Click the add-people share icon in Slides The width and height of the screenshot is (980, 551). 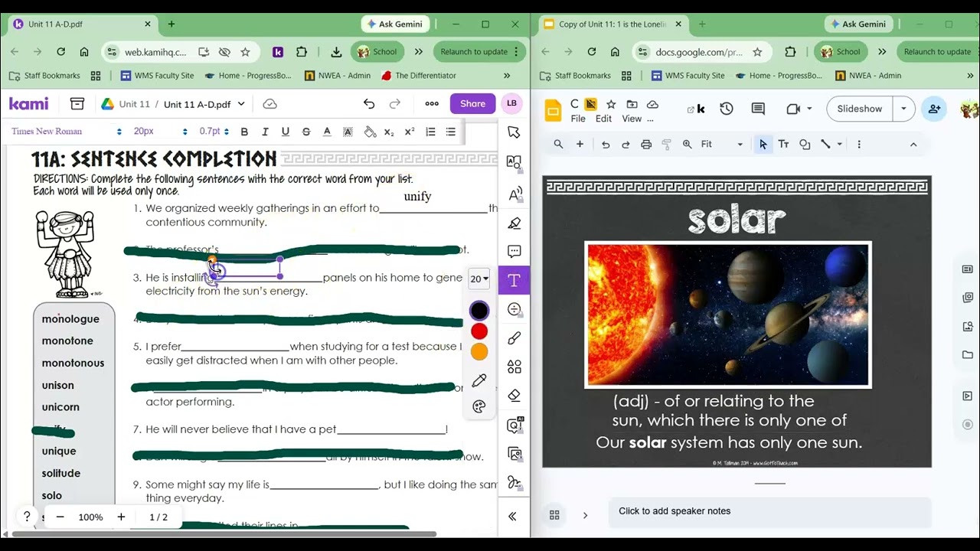click(934, 109)
